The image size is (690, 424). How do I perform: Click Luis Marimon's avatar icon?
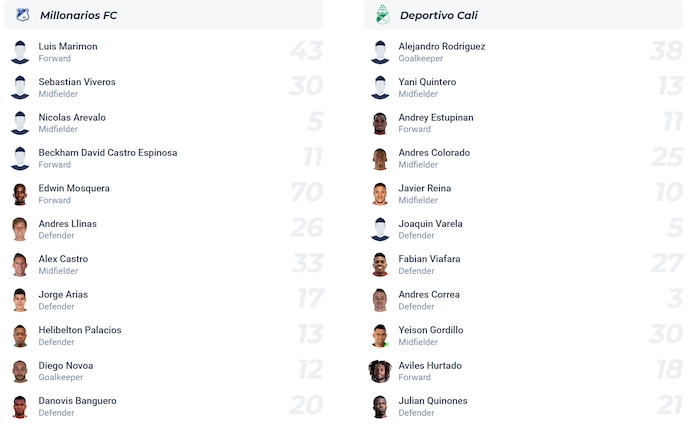20,52
